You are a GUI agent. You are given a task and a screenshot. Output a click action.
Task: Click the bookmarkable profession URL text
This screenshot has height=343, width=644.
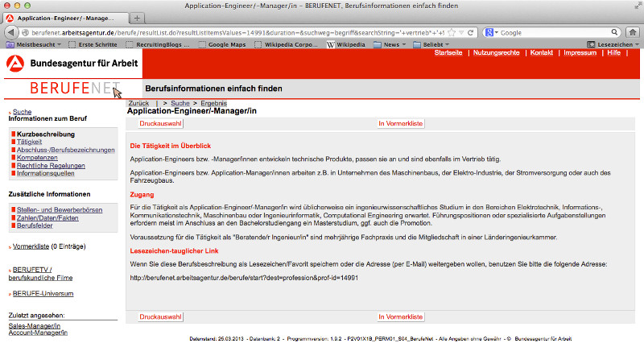[244, 278]
